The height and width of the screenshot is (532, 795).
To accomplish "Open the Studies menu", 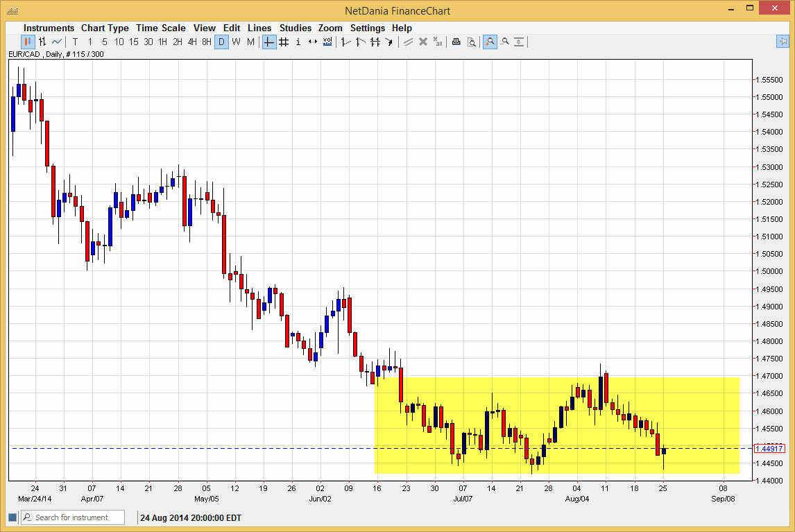I will click(296, 28).
